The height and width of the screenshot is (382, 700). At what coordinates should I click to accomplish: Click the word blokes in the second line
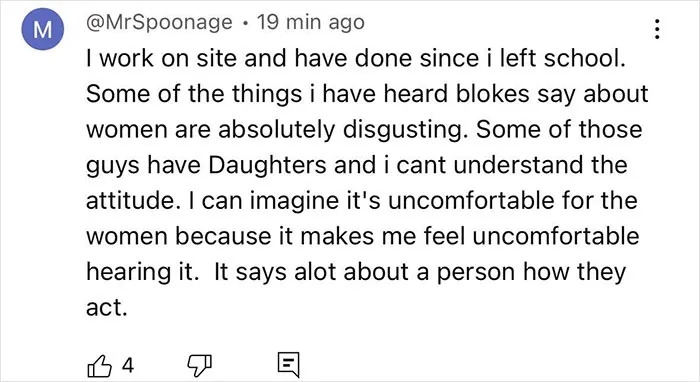pos(492,94)
